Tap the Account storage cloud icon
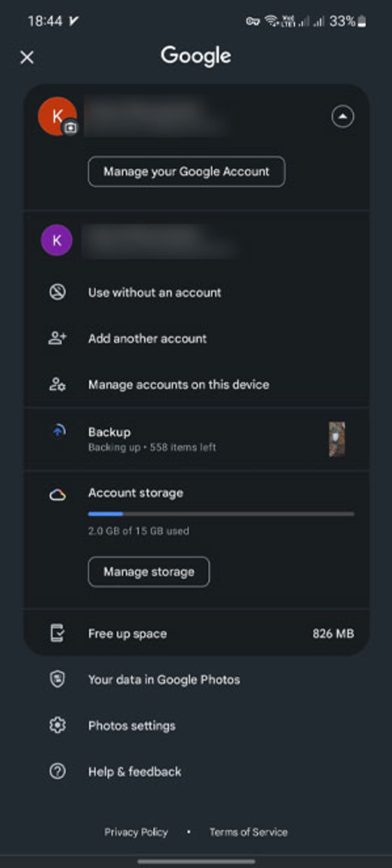392x868 pixels. [58, 495]
